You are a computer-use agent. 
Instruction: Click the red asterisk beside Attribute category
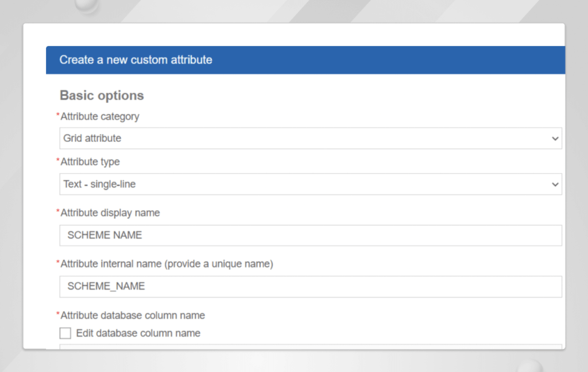57,115
